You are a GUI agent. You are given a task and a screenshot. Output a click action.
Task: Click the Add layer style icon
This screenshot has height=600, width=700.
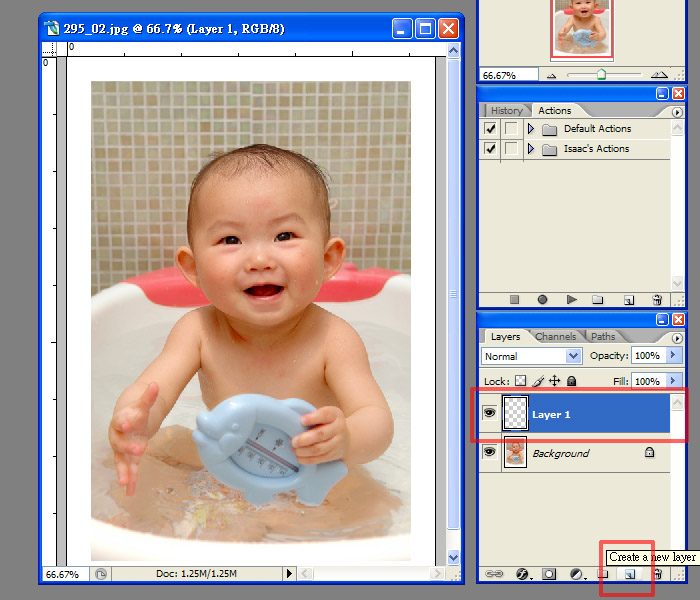coord(522,574)
